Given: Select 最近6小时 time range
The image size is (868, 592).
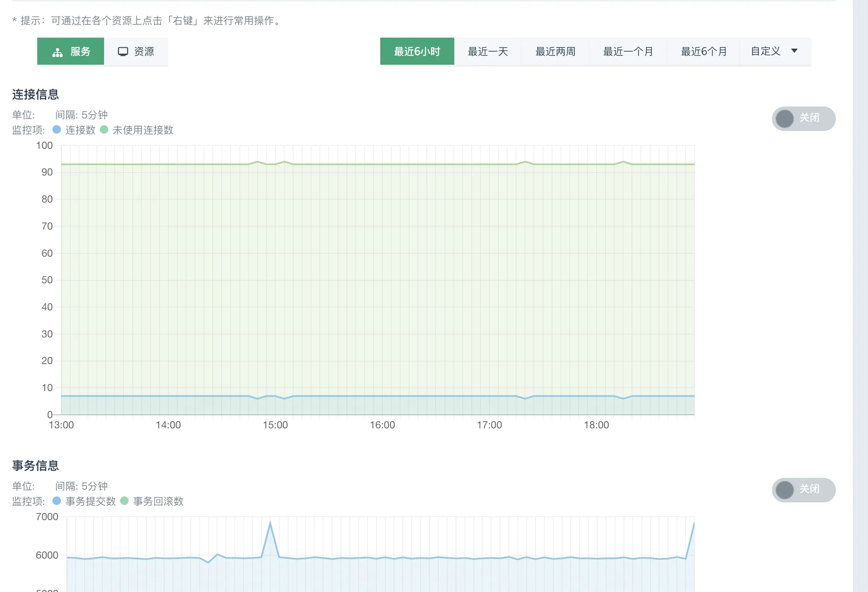Looking at the screenshot, I should pos(417,51).
